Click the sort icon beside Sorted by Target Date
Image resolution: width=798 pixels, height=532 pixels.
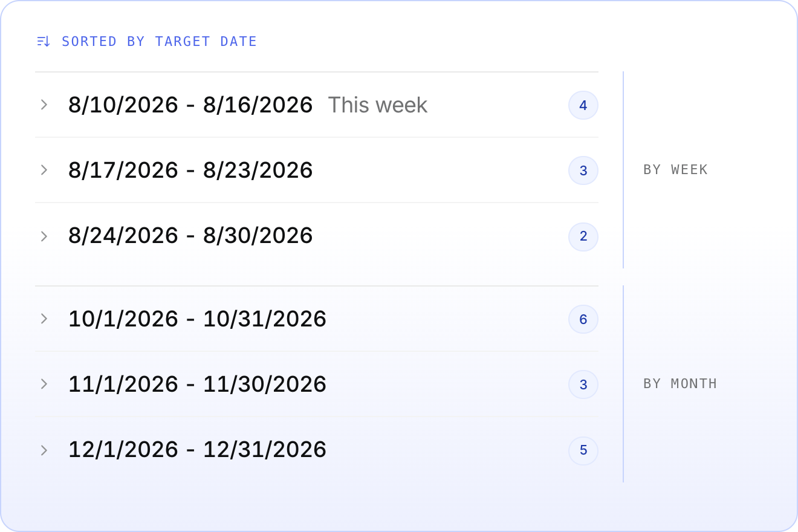[43, 41]
